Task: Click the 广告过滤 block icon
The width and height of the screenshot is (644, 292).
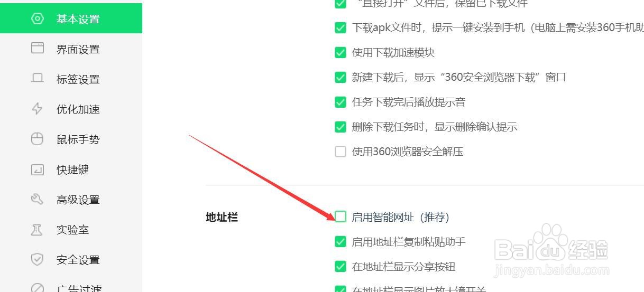Action: coord(38,288)
